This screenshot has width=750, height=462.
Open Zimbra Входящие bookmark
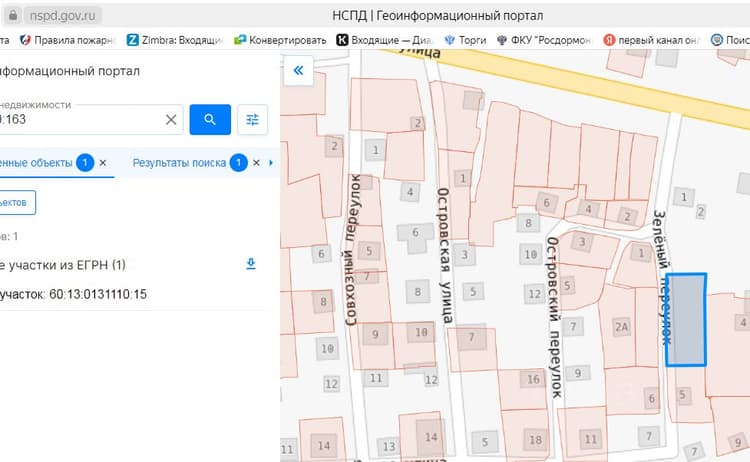click(x=175, y=40)
